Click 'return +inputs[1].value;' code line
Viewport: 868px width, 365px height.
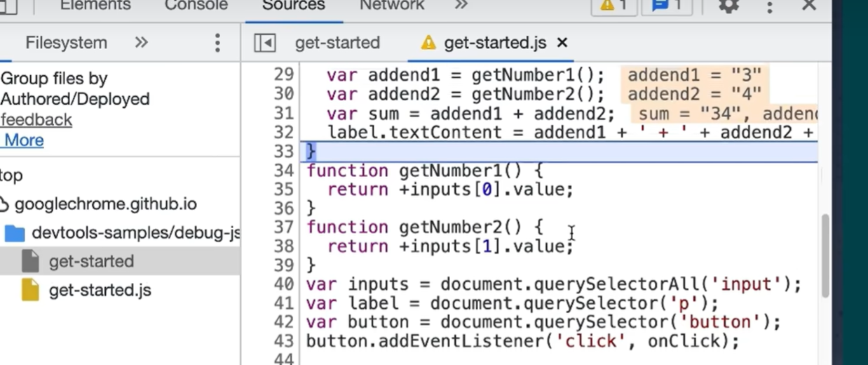pos(450,246)
